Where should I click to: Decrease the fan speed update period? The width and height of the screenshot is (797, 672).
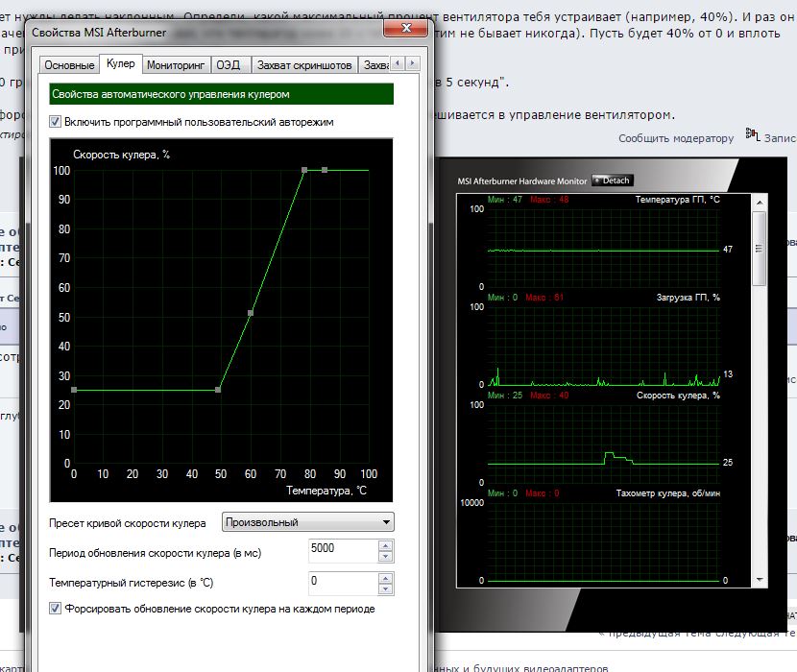click(385, 558)
